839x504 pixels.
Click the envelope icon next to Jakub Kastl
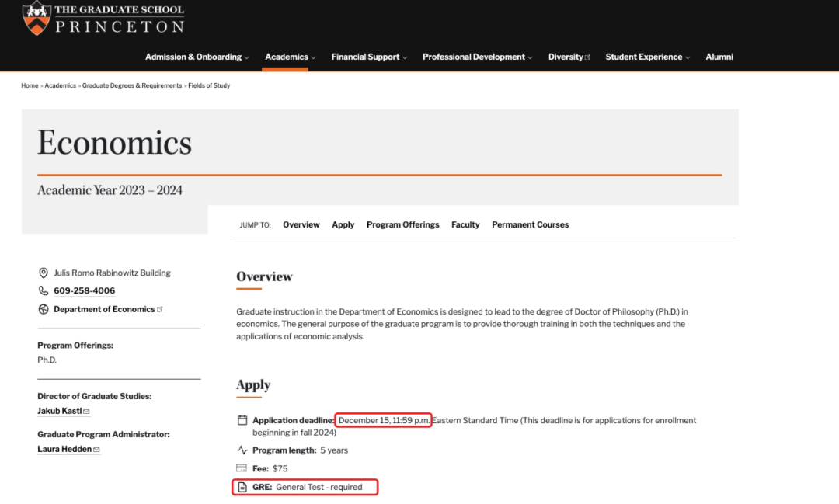(x=86, y=412)
